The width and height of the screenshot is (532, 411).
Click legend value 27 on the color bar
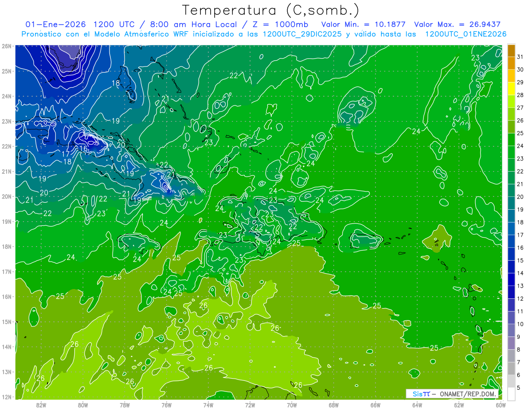point(520,107)
